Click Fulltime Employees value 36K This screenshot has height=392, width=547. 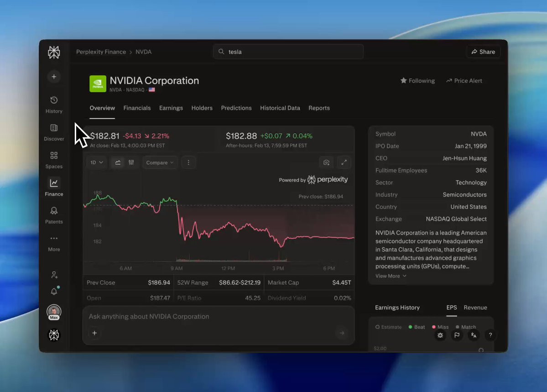pyautogui.click(x=481, y=170)
